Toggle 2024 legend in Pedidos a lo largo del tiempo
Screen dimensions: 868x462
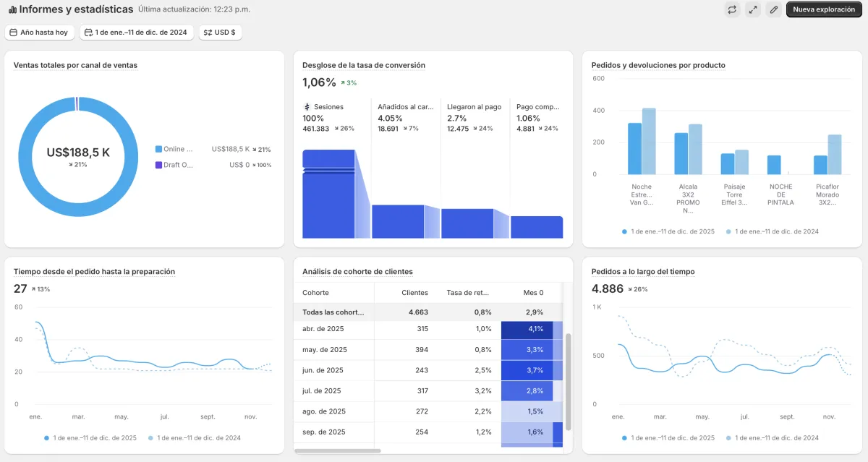click(773, 437)
